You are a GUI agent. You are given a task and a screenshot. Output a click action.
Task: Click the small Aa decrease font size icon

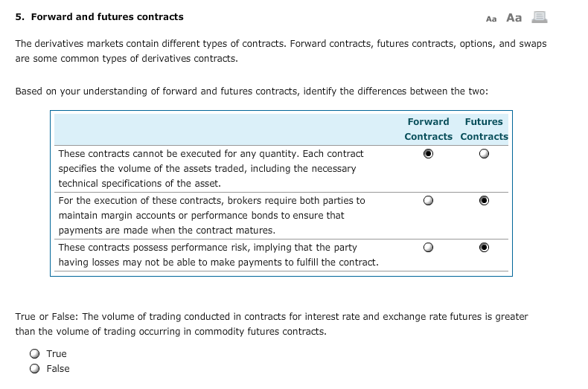click(x=491, y=19)
